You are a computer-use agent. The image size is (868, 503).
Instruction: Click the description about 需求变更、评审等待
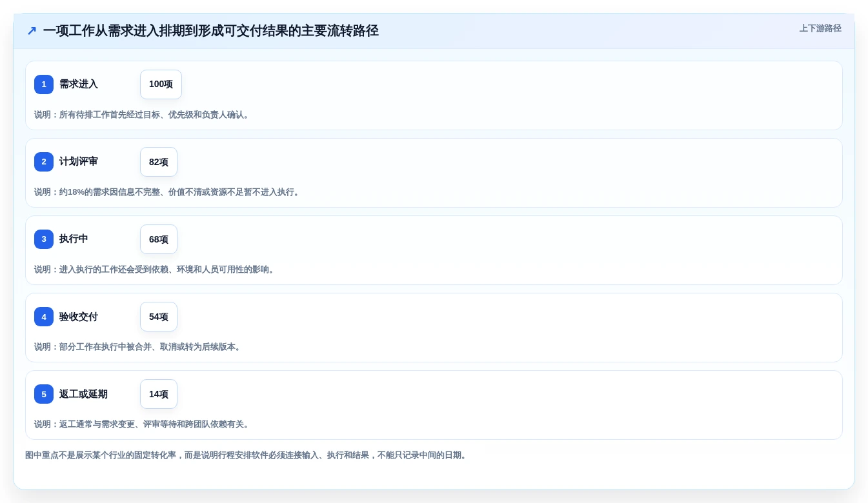point(143,424)
